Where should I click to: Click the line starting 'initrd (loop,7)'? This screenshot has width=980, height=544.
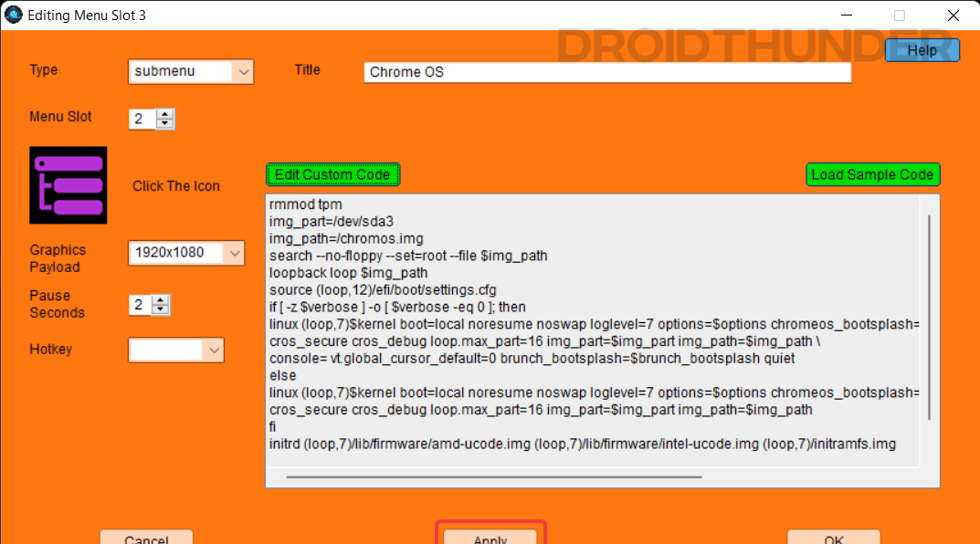(583, 445)
